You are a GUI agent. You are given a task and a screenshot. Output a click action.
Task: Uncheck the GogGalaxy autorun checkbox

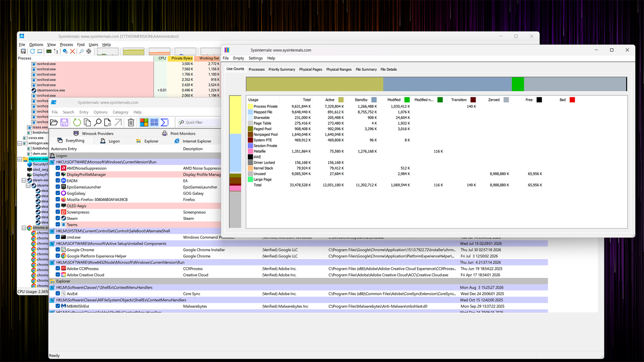click(x=58, y=193)
